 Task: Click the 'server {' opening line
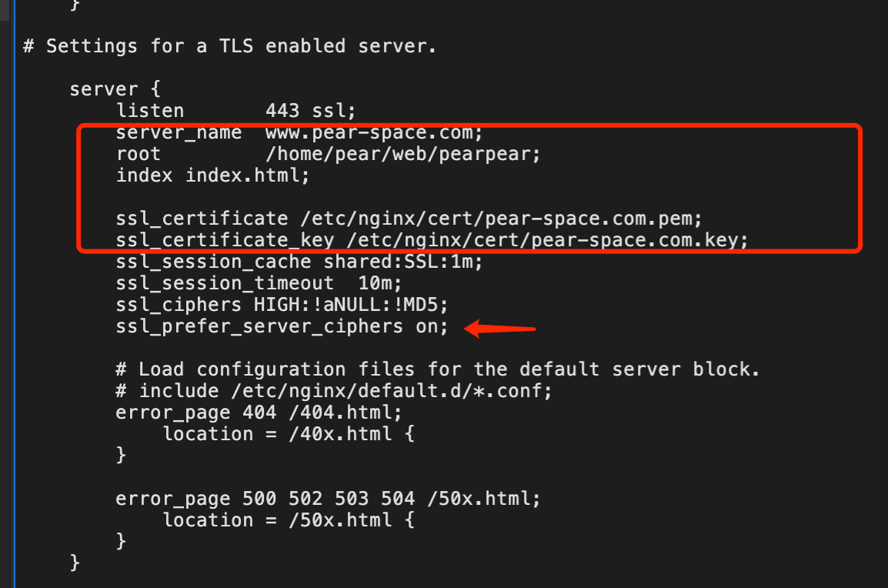115,89
